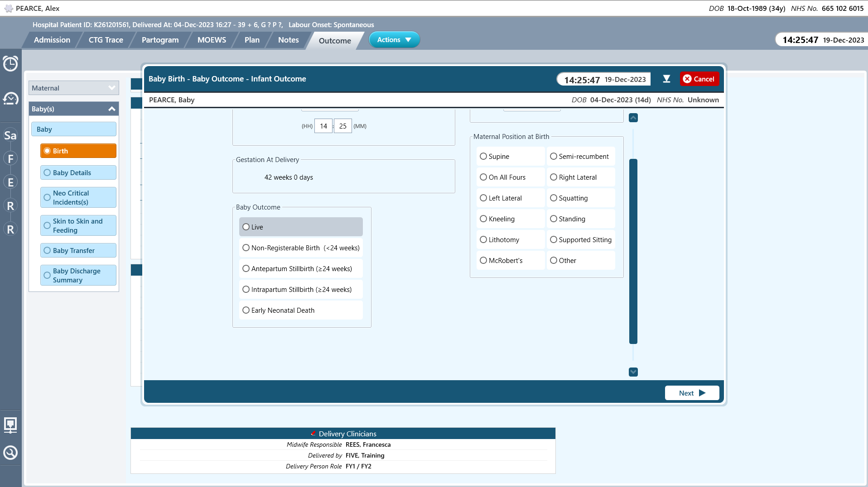Viewport: 868px width, 487px height.
Task: Click the hours (HH) input field
Action: pos(323,126)
